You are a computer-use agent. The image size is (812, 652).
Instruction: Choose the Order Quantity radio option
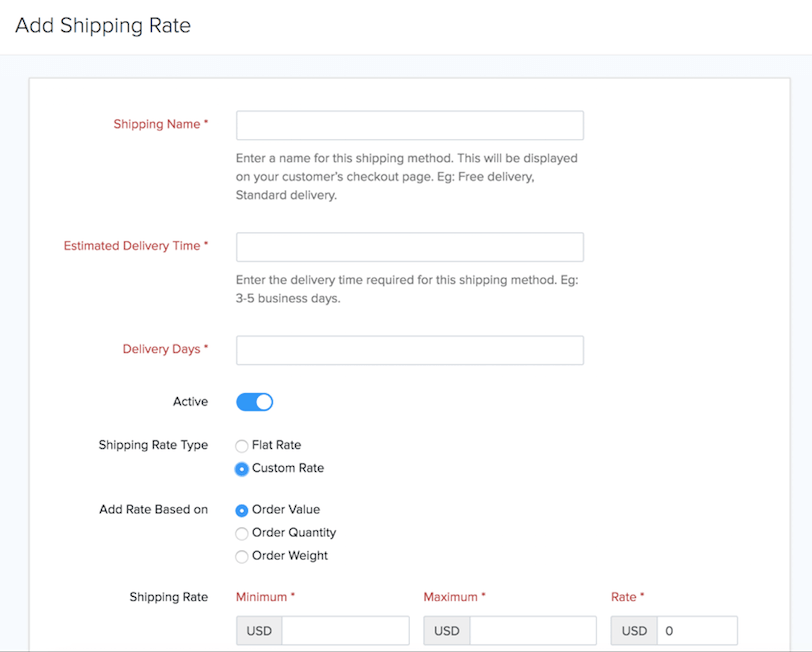241,533
